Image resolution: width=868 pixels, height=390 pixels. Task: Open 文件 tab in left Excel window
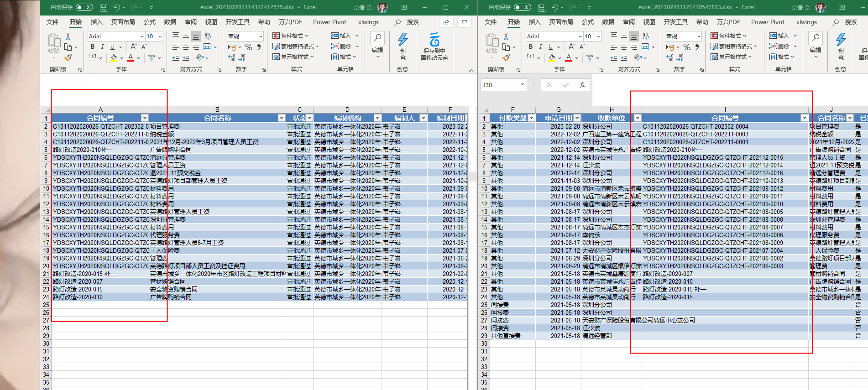tap(52, 22)
